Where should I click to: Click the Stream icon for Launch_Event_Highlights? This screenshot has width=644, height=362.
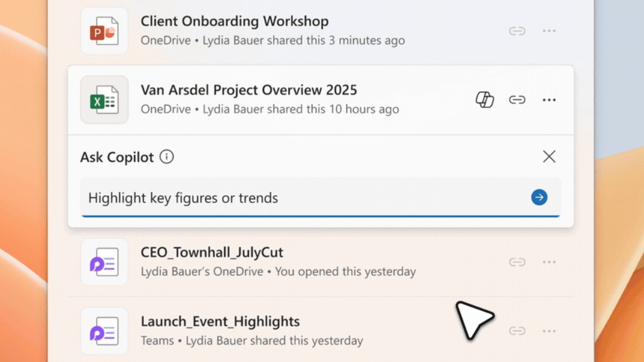[x=104, y=331]
